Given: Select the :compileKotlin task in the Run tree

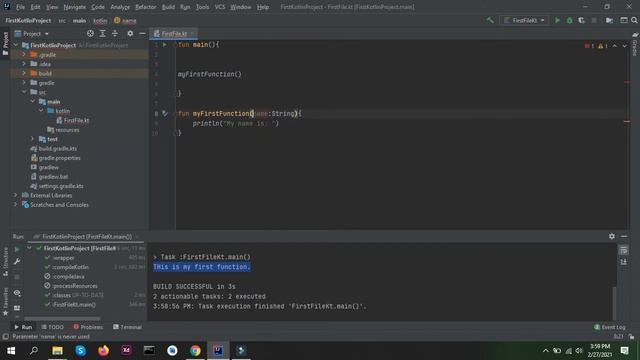Looking at the screenshot, I should point(70,267).
